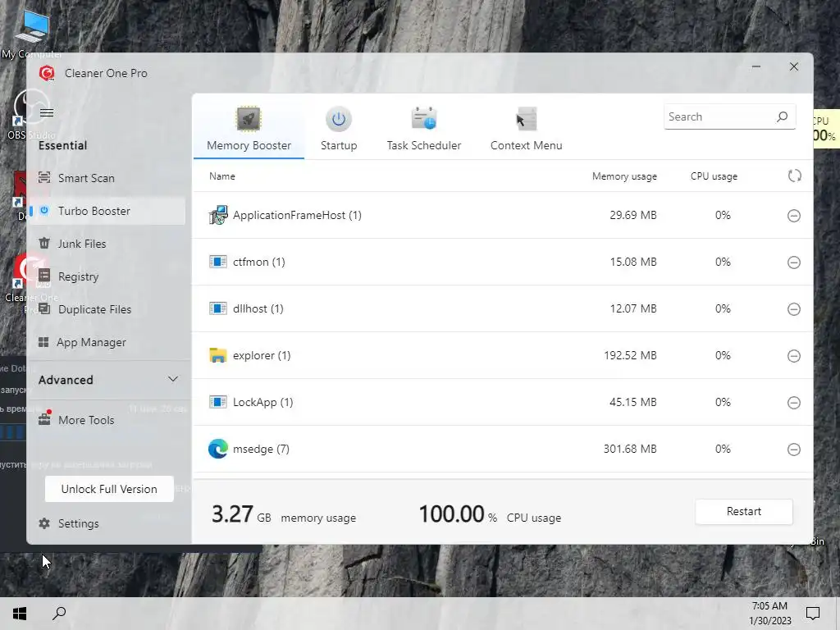This screenshot has height=630, width=840.
Task: Click the Smart Scan sidebar icon
Action: coord(44,177)
